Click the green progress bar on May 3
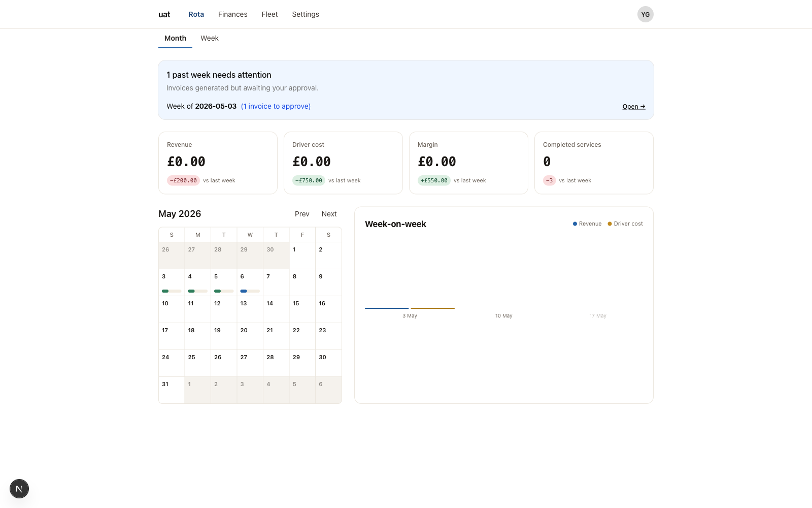This screenshot has height=508, width=812. tap(172, 291)
